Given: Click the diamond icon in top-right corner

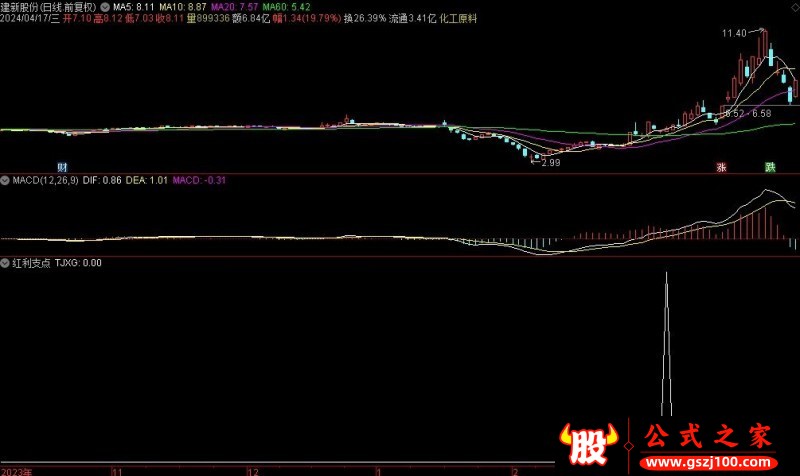Looking at the screenshot, I should (x=794, y=5).
